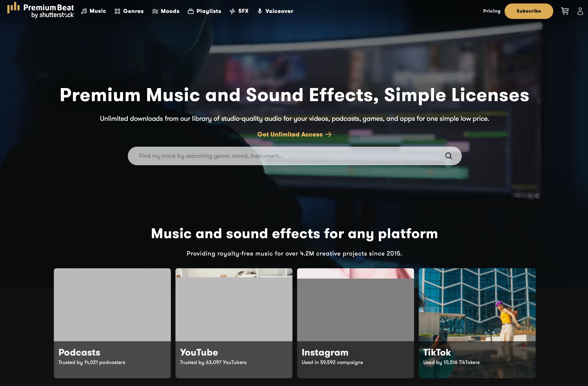This screenshot has width=588, height=386.
Task: Click the Playlists stack icon
Action: (191, 11)
